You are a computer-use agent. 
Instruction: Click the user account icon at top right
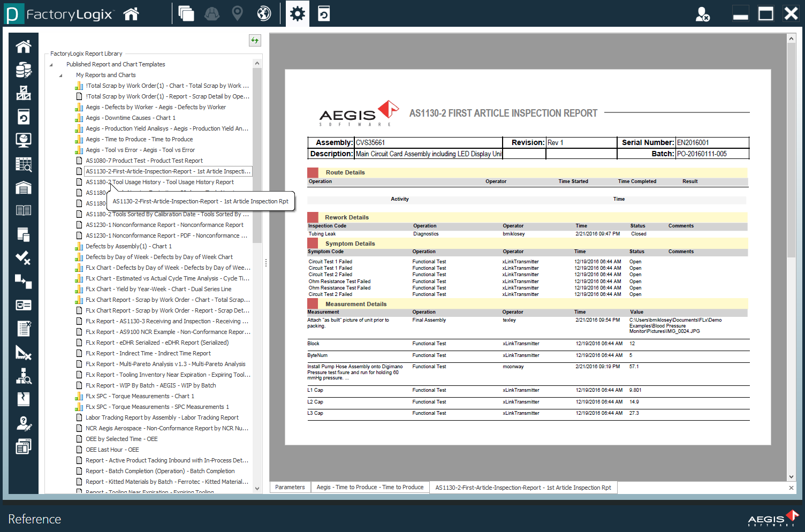pyautogui.click(x=704, y=13)
